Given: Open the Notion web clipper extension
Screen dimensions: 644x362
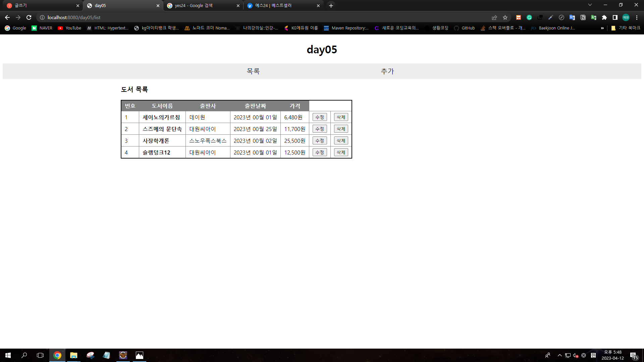Looking at the screenshot, I should pos(583,17).
